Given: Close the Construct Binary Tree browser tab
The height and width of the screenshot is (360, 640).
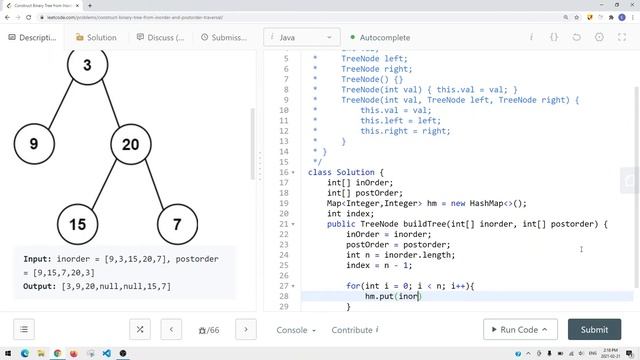Looking at the screenshot, I should tap(77, 5).
